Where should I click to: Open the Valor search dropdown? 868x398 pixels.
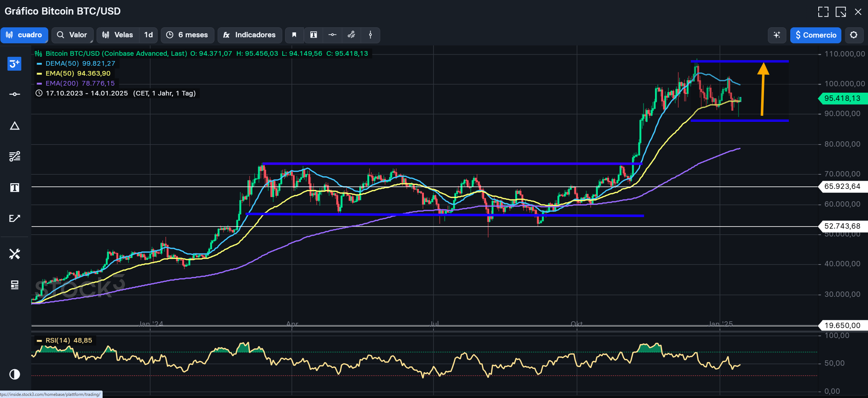pos(72,35)
